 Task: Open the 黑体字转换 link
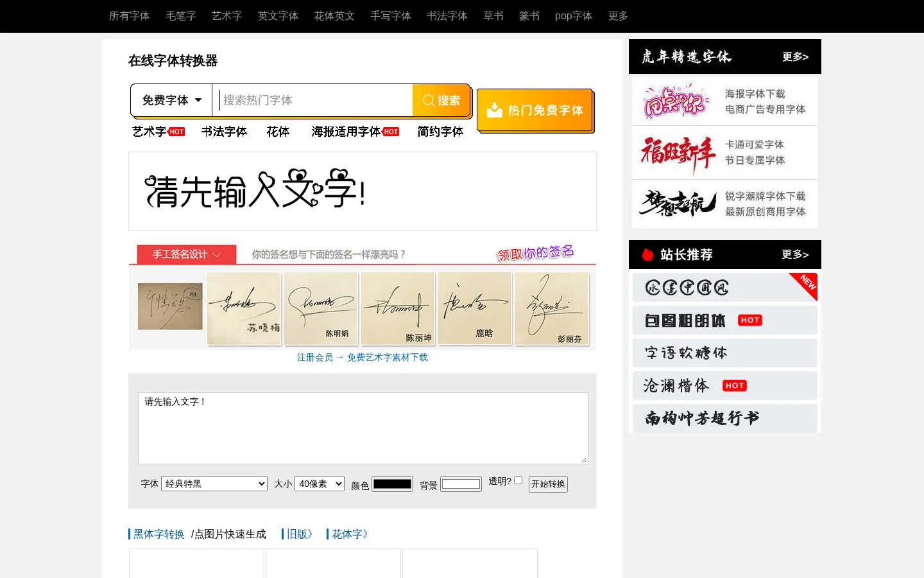pyautogui.click(x=159, y=534)
